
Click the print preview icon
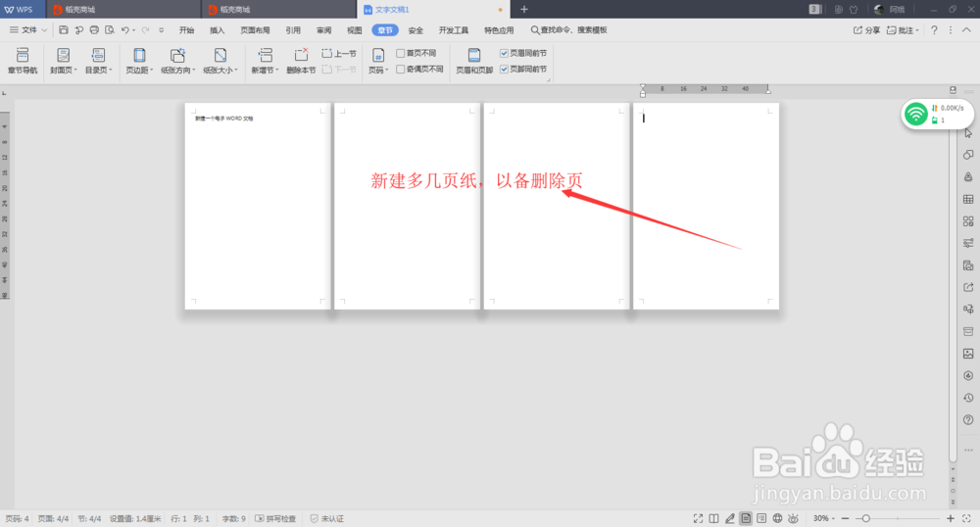(x=110, y=30)
